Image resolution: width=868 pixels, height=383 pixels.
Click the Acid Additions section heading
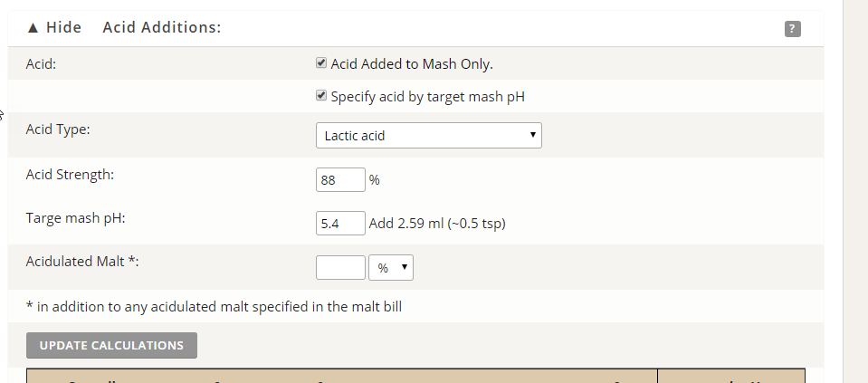coord(162,28)
